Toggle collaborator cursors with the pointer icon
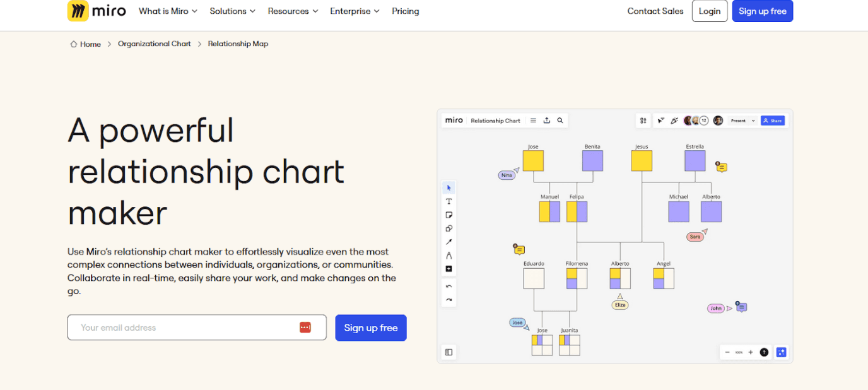This screenshot has width=868, height=390. pos(660,120)
